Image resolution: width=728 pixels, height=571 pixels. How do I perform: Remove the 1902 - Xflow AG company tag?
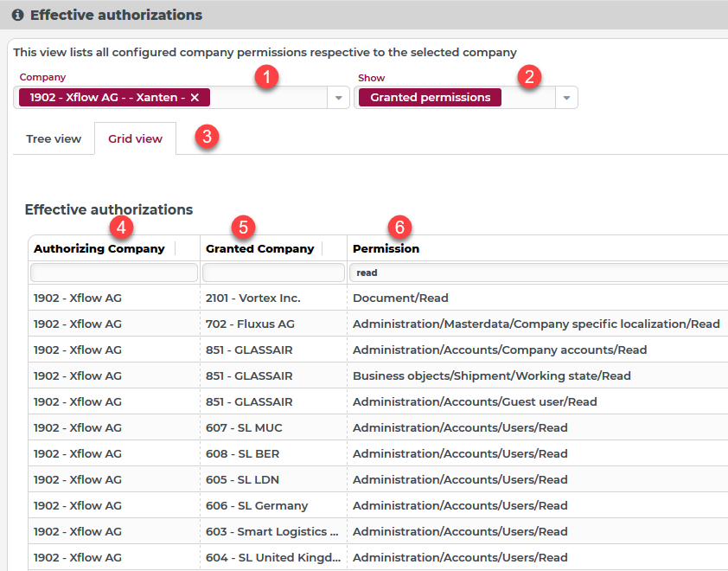(195, 98)
